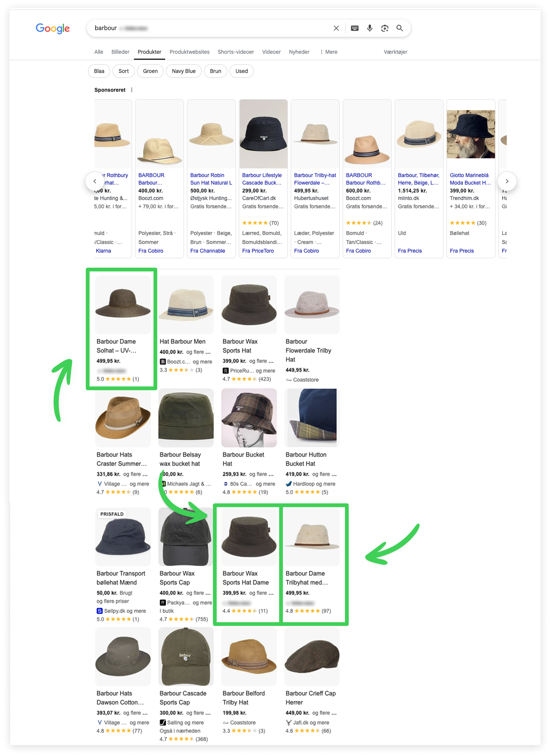Image resolution: width=550 pixels, height=756 pixels.
Task: Click Fra PriceToro link
Action: [258, 251]
